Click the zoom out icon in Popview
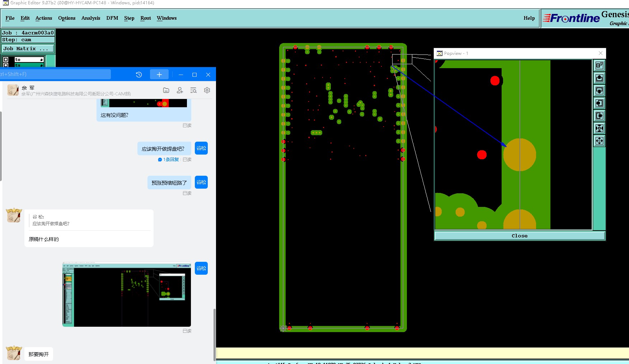Screen dimensions: 629x364 click(599, 141)
